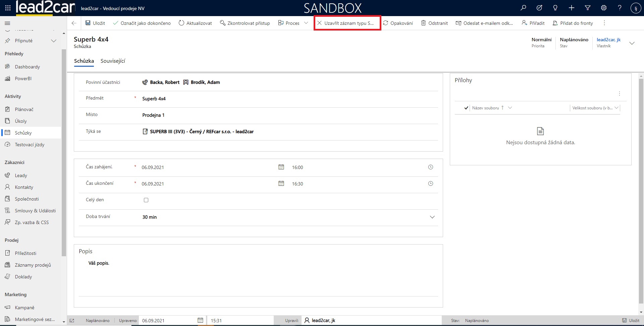Click the search magnifier icon in header
Viewport: 644px width, 326px height.
coord(523,8)
